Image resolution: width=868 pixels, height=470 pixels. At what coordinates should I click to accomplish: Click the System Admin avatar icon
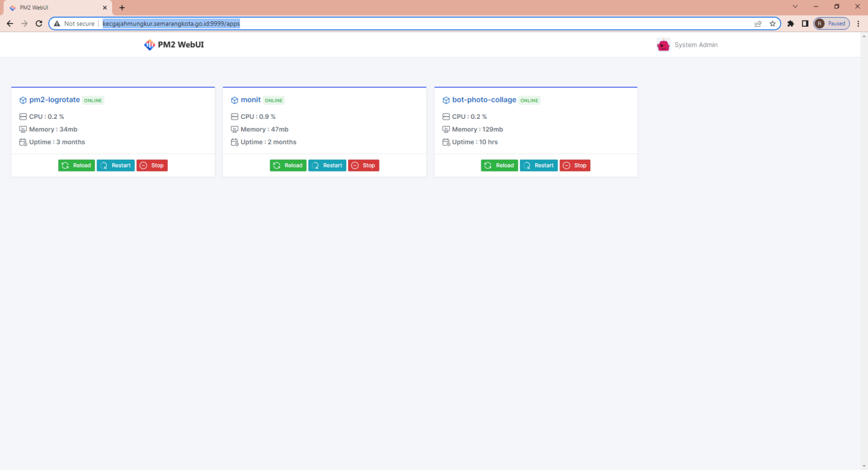coord(664,45)
